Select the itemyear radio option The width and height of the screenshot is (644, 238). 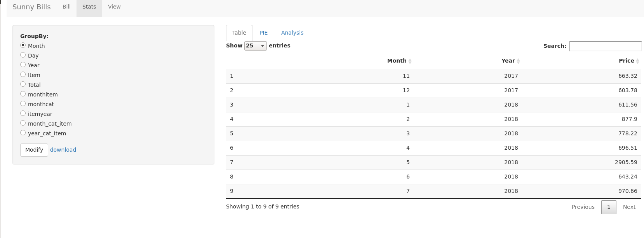23,113
